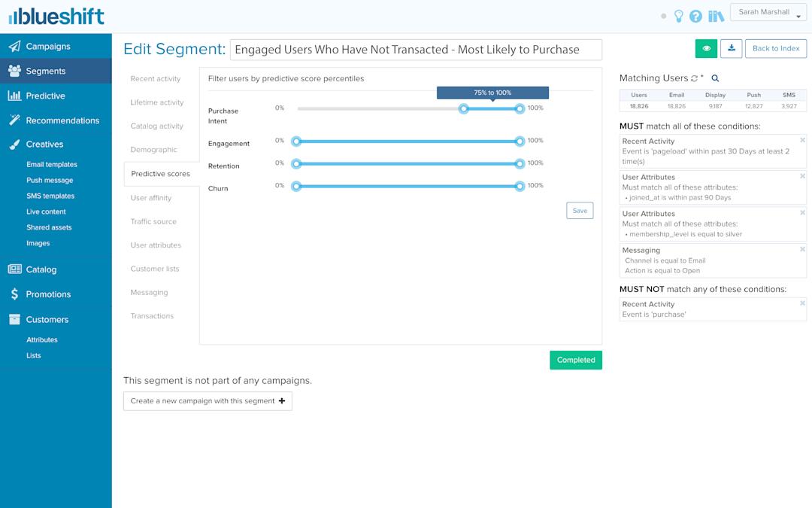This screenshot has height=508, width=812.
Task: Open SMS templates in sidebar
Action: coord(50,196)
